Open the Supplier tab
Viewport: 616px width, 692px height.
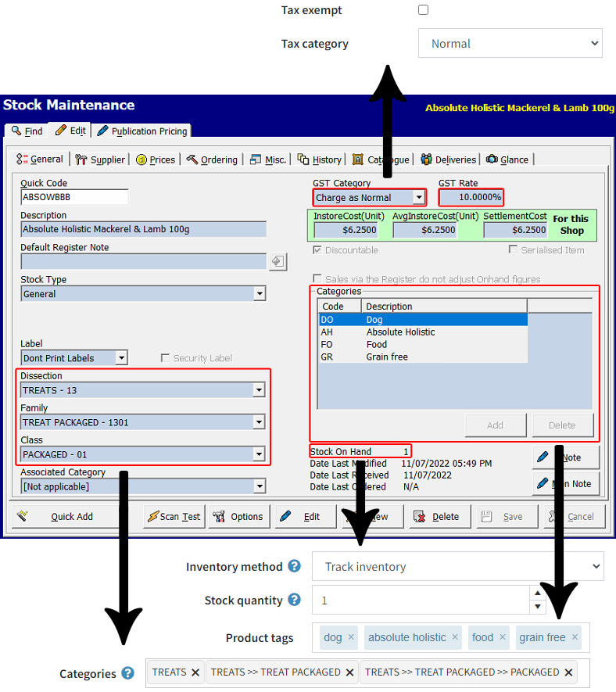click(x=100, y=160)
